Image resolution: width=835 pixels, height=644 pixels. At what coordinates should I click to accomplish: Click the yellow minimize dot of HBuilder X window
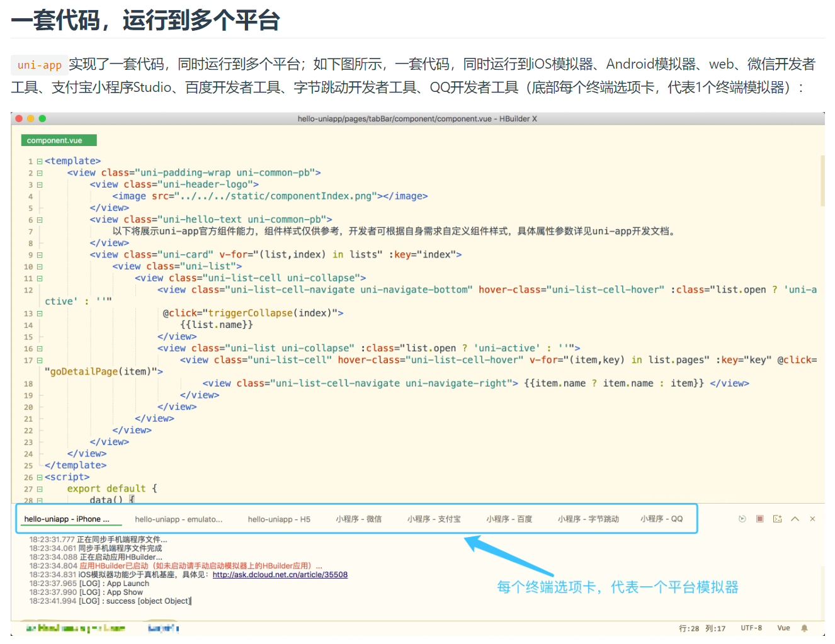pos(30,118)
